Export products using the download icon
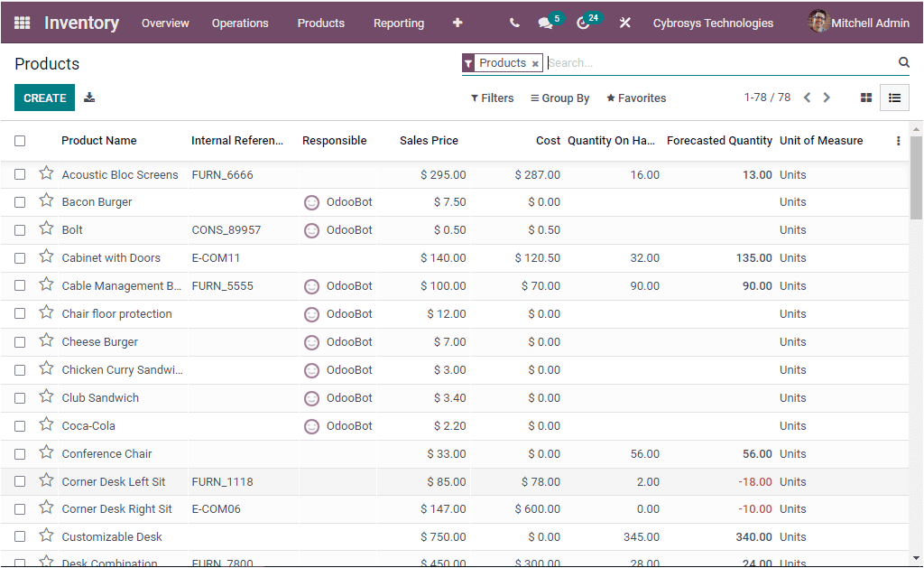Image resolution: width=924 pixels, height=568 pixels. tap(88, 97)
